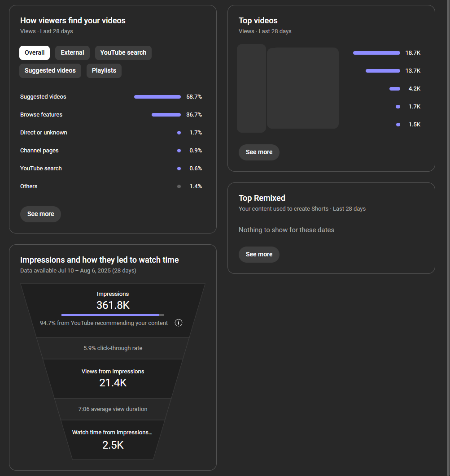Open the Suggested videos filter chip
Screen dimensions: 450x476
[x=50, y=71]
